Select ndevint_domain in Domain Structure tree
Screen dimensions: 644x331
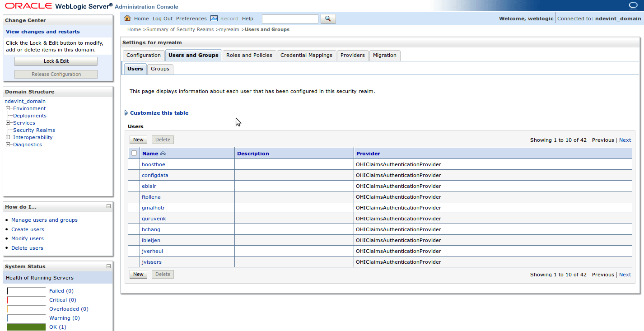[25, 101]
